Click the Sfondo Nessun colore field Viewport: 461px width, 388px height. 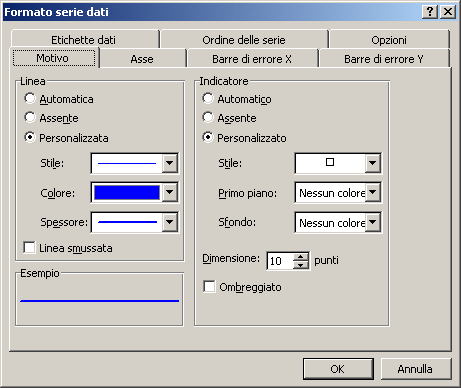click(x=330, y=222)
